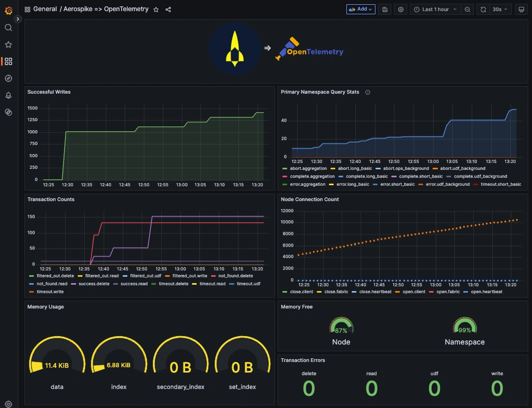Click the OpenTelemetry logo image
The height and width of the screenshot is (408, 532).
pos(309,49)
